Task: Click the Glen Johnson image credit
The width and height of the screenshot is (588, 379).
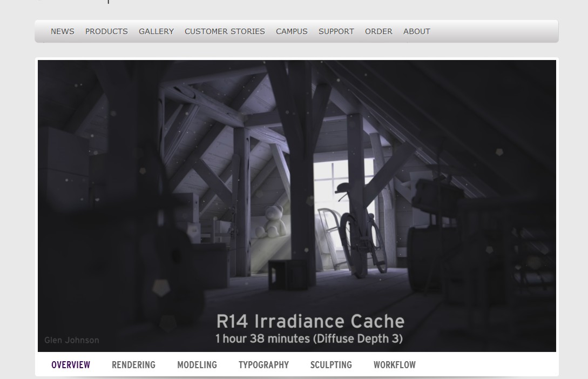Action: point(72,340)
